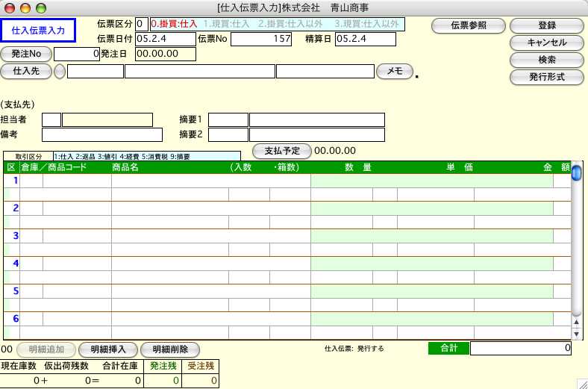Screen dimensions: 588x389
Task: Click the 伝票日付 date field
Action: click(x=165, y=39)
